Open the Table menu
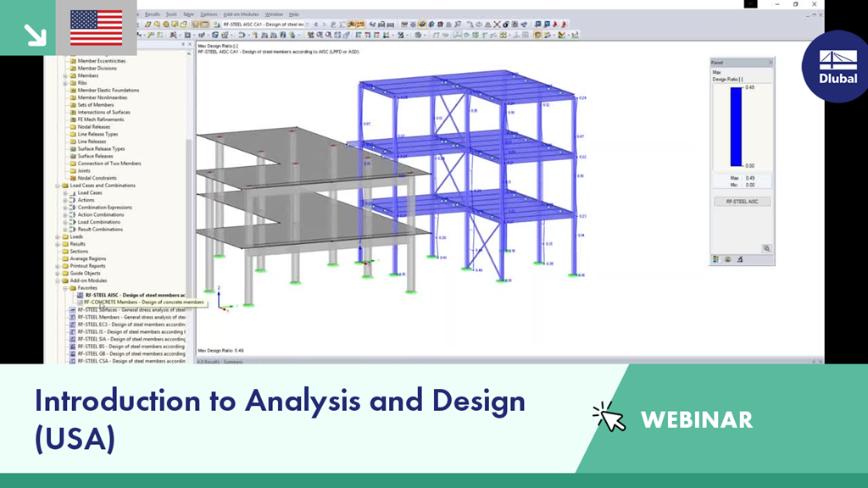Viewport: 868px width, 488px height. [188, 14]
